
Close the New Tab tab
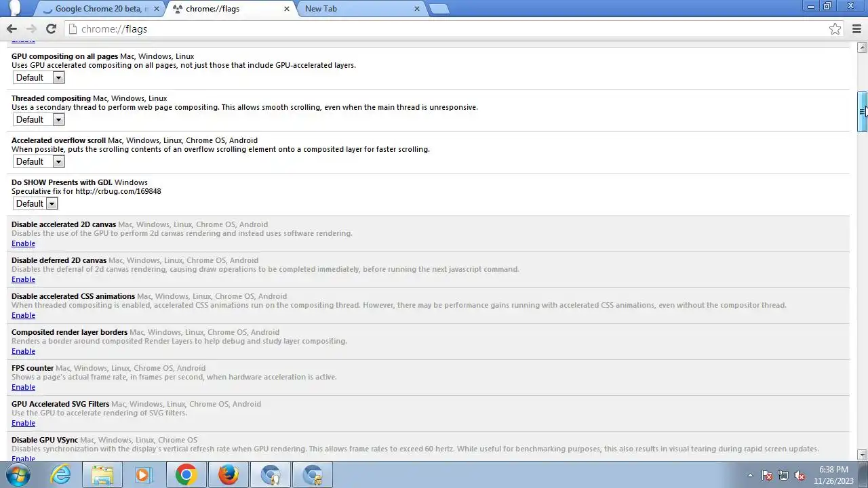[x=416, y=9]
